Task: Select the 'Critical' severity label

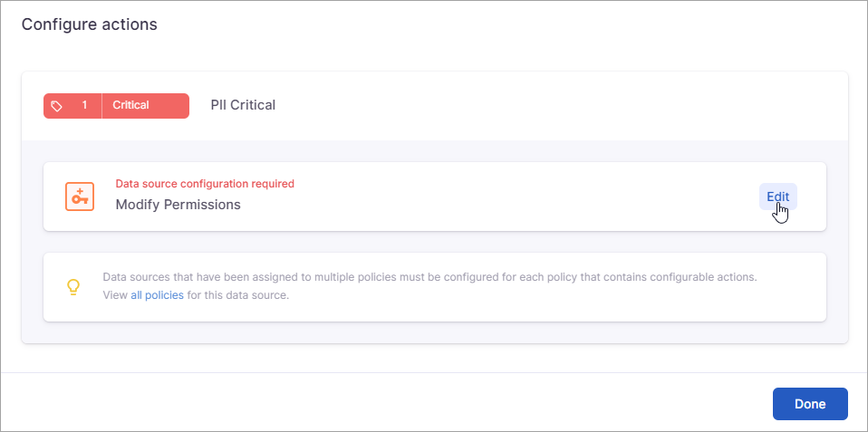Action: [x=130, y=106]
